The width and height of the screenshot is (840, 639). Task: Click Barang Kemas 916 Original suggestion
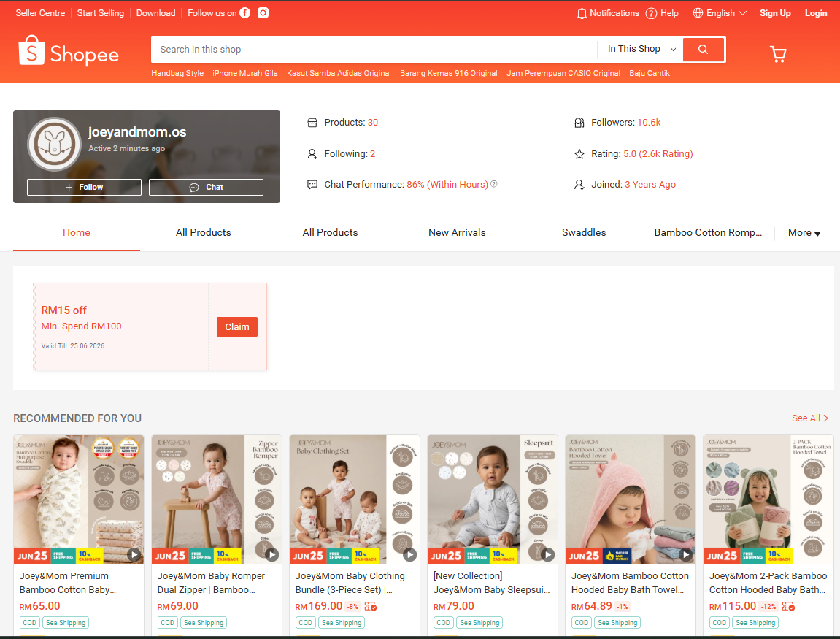[448, 73]
